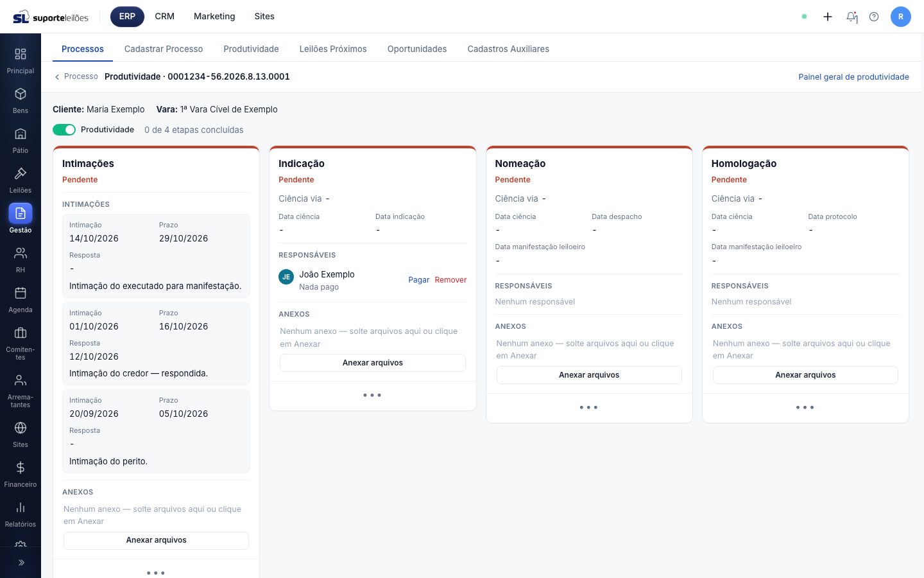Open Leilões Próximos tab
The height and width of the screenshot is (578, 924).
(333, 49)
